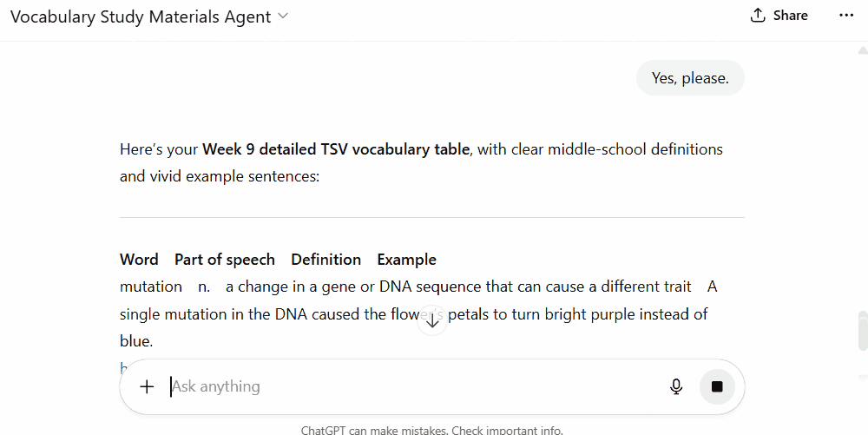Click the Part of speech column header
This screenshot has height=435, width=868.
tap(224, 260)
